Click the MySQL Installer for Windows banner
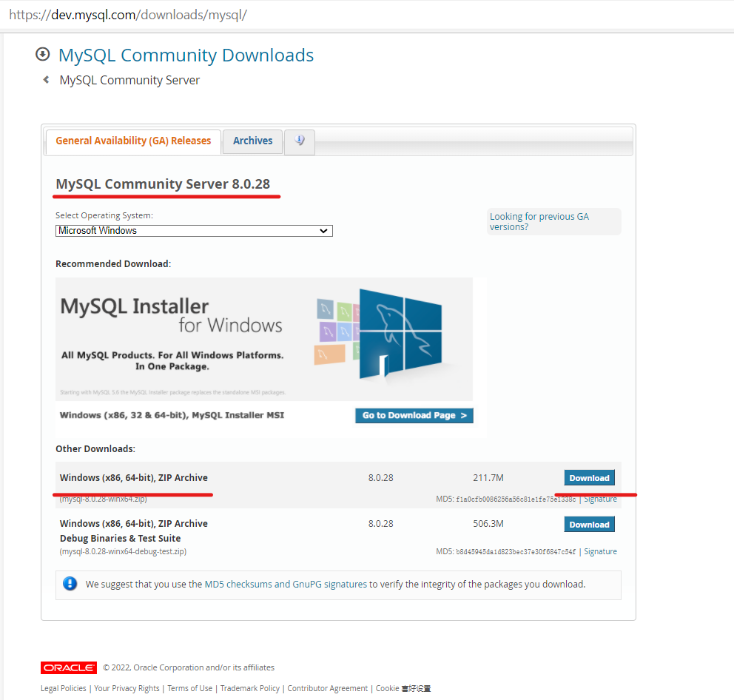Image resolution: width=734 pixels, height=700 pixels. (x=264, y=339)
